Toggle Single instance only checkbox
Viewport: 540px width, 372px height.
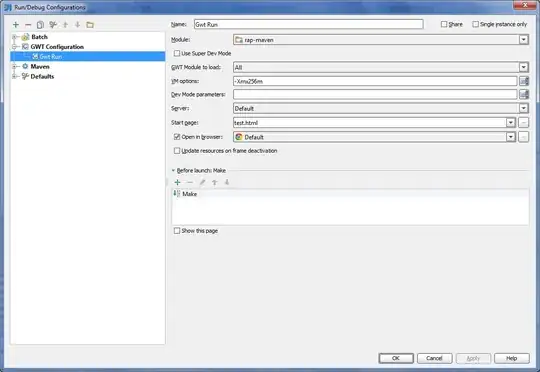point(475,24)
